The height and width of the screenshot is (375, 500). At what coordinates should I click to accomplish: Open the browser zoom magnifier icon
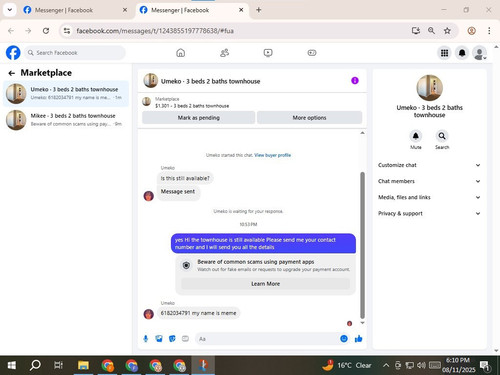click(x=431, y=31)
